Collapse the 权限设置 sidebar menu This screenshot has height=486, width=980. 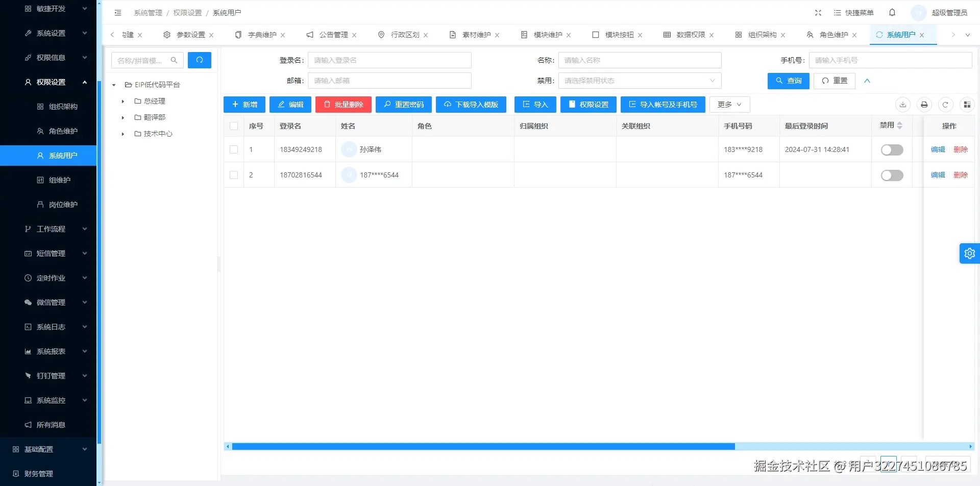click(x=48, y=82)
